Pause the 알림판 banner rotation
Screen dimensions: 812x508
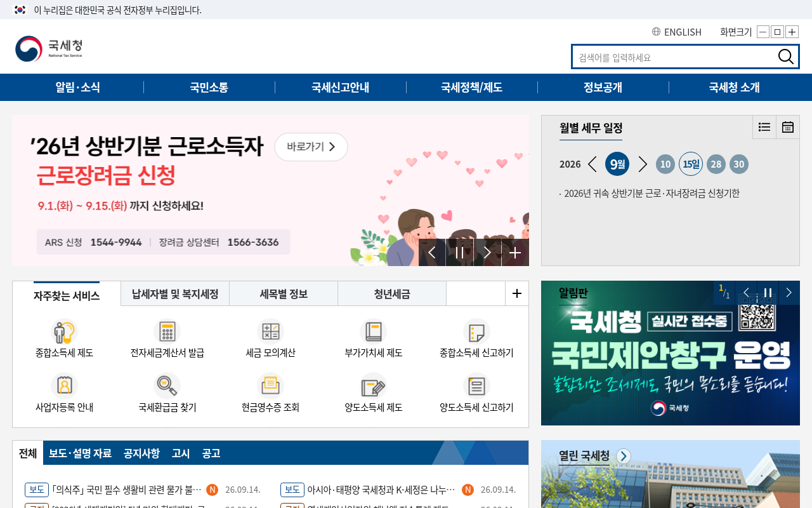click(768, 293)
